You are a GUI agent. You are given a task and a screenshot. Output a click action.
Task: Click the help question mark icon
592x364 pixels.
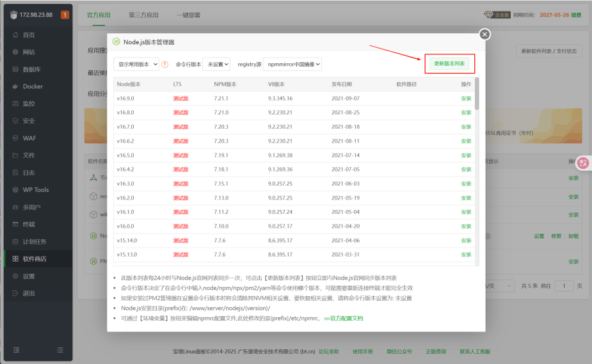click(164, 65)
